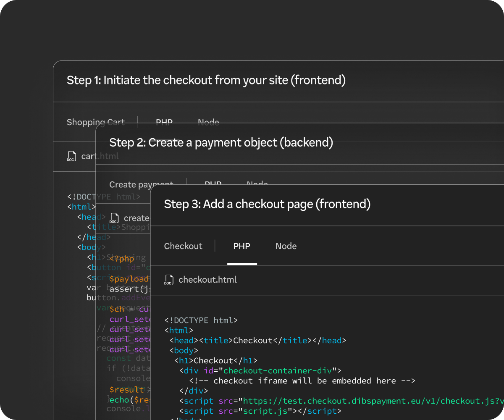Click the DOC file icon in Step 2 panel
This screenshot has width=504, height=420.
point(113,218)
